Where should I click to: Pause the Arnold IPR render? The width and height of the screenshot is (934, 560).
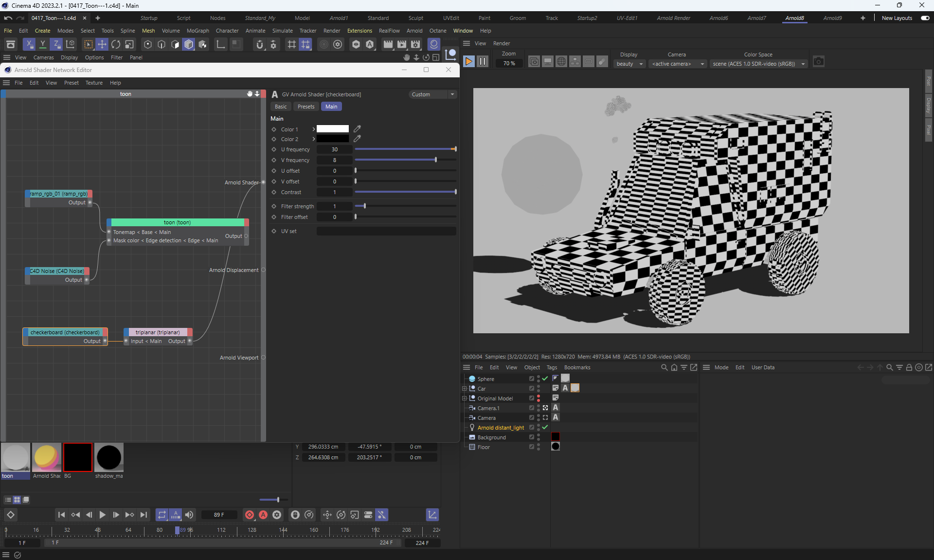pyautogui.click(x=482, y=61)
